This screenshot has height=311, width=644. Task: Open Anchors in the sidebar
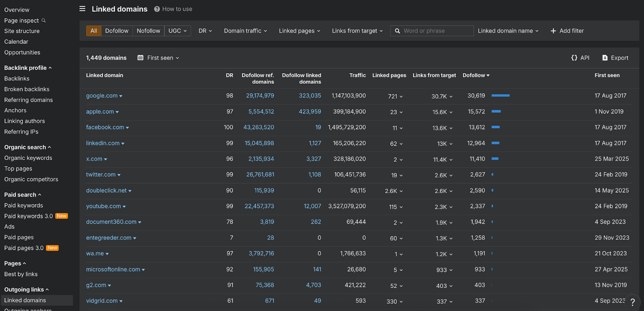[x=15, y=110]
